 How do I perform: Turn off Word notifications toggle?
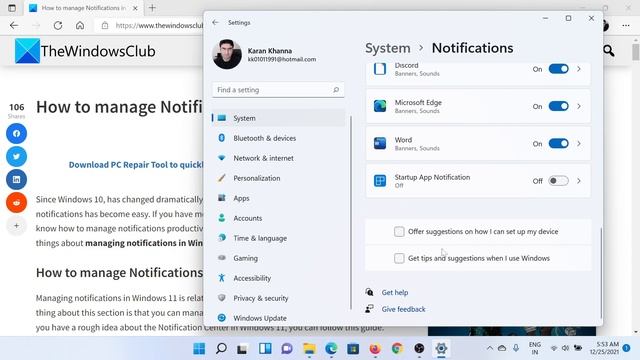pyautogui.click(x=558, y=143)
